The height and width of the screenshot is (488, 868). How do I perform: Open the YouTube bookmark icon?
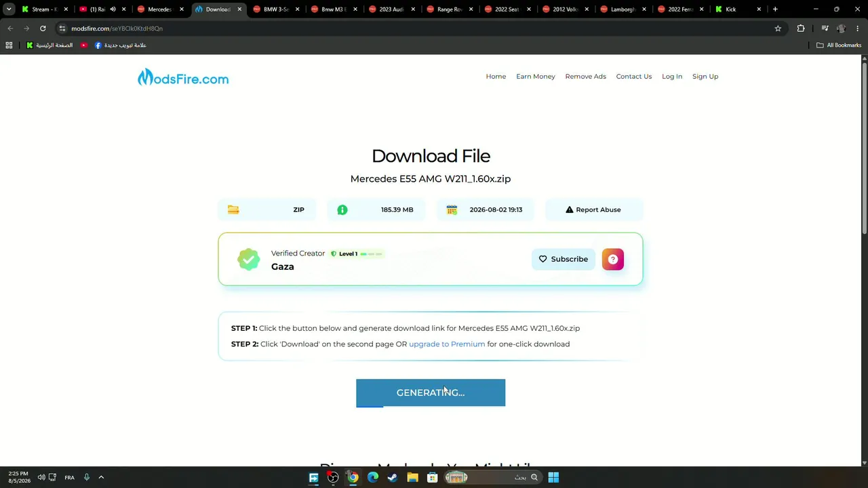pyautogui.click(x=84, y=45)
